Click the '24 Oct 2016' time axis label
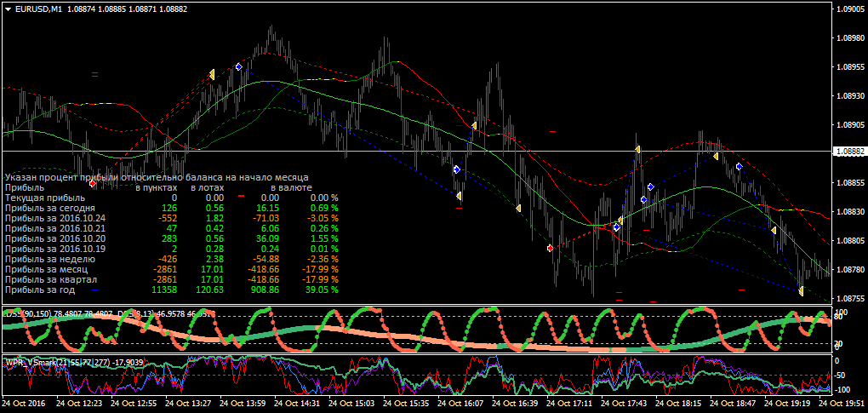Screen dimensions: 868x413 point(25,404)
